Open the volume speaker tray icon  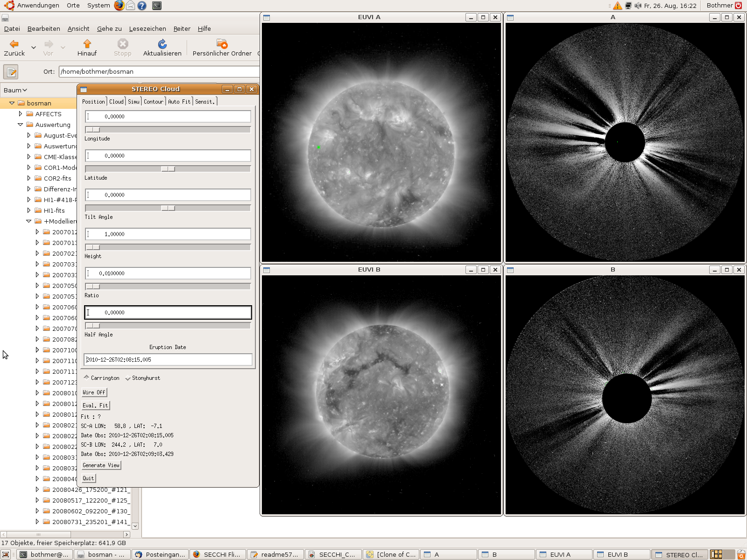638,6
